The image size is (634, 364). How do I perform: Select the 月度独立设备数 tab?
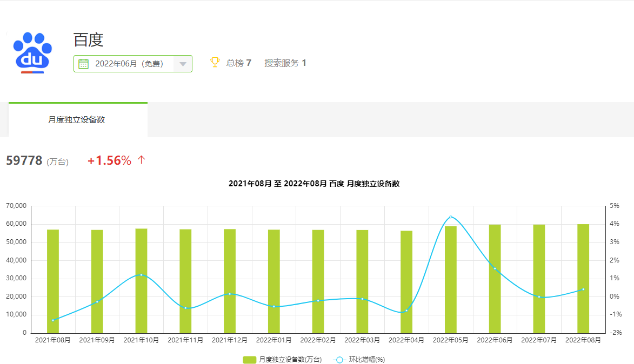tap(78, 120)
